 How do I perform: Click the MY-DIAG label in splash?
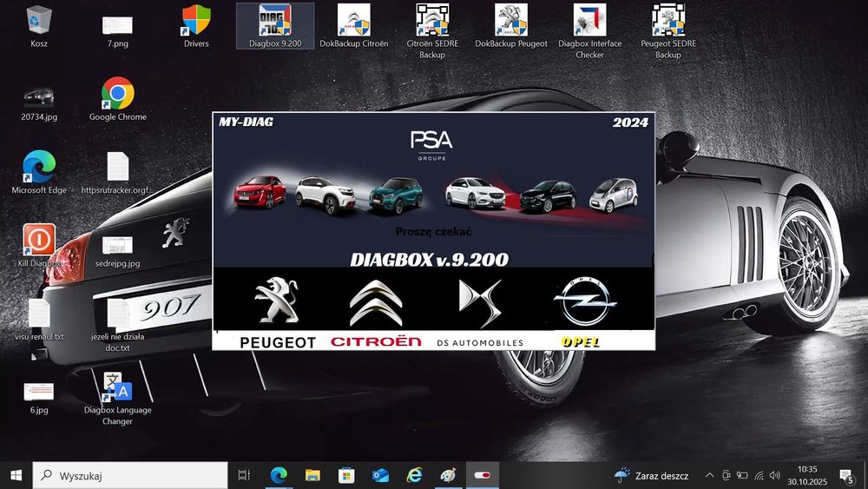tap(246, 122)
